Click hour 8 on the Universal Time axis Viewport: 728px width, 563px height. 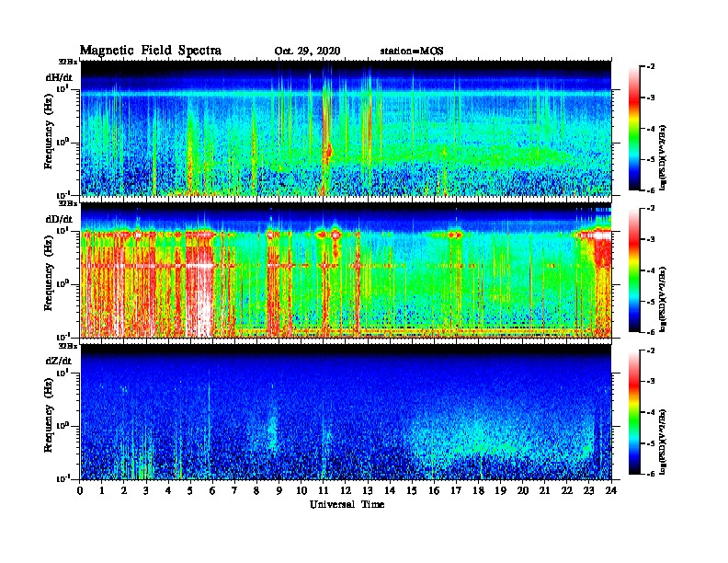(257, 491)
